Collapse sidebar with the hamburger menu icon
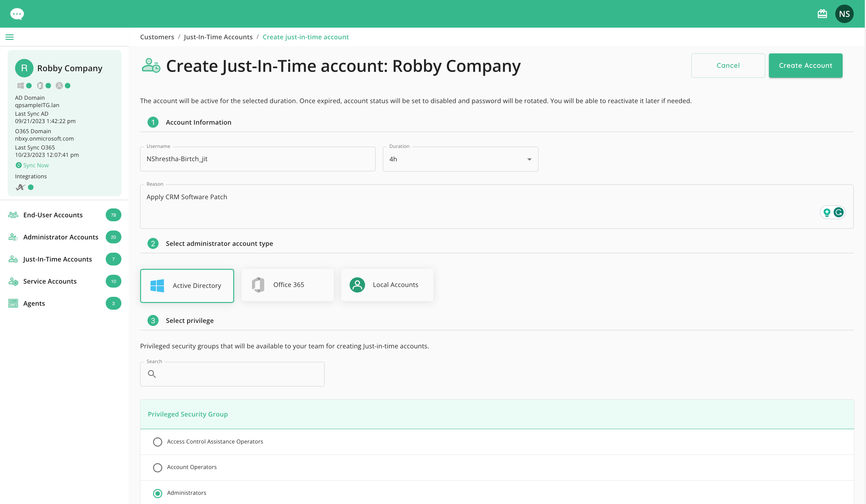The height and width of the screenshot is (504, 866). pos(10,37)
